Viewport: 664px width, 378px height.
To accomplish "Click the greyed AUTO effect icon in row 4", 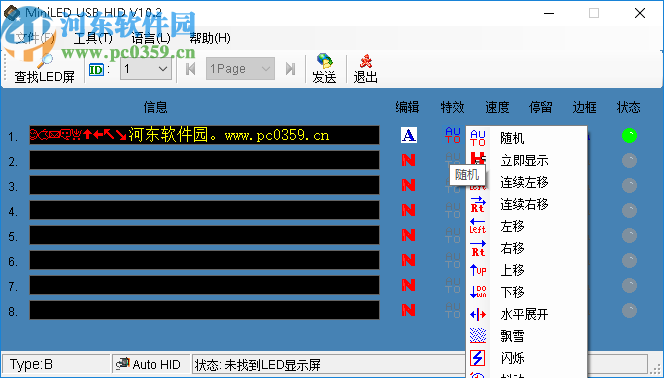I will click(x=453, y=210).
